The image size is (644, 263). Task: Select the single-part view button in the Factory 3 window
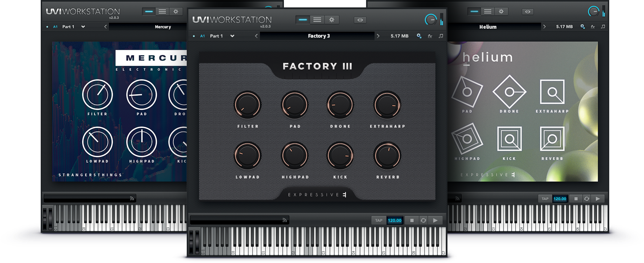click(303, 20)
